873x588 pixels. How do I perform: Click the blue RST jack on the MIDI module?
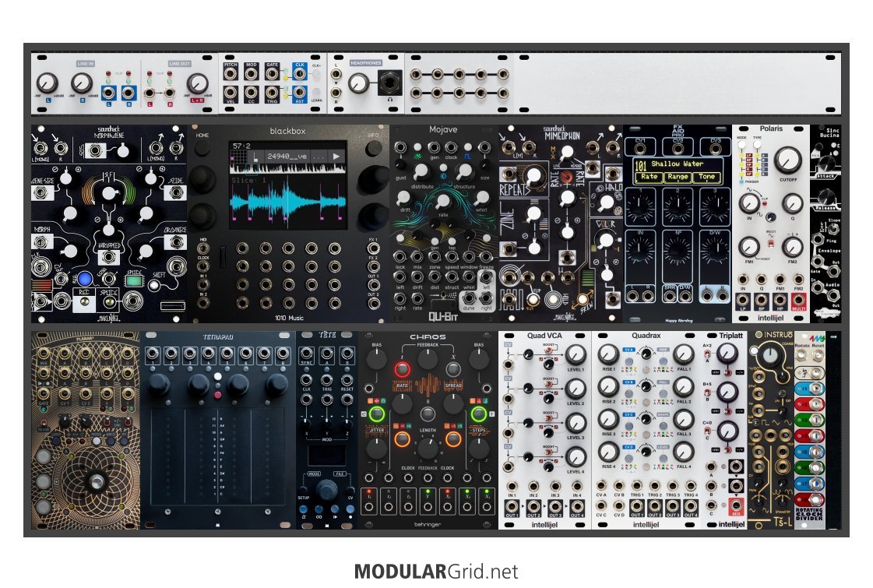(x=300, y=93)
